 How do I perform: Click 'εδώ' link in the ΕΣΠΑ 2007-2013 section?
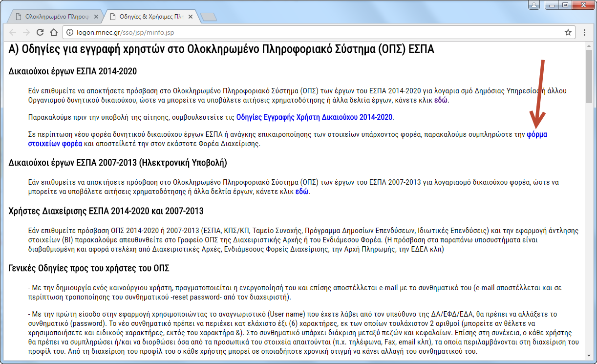click(302, 192)
